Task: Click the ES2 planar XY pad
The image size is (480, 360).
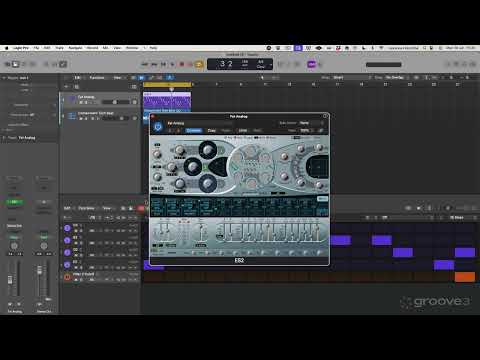Action: 317,166
